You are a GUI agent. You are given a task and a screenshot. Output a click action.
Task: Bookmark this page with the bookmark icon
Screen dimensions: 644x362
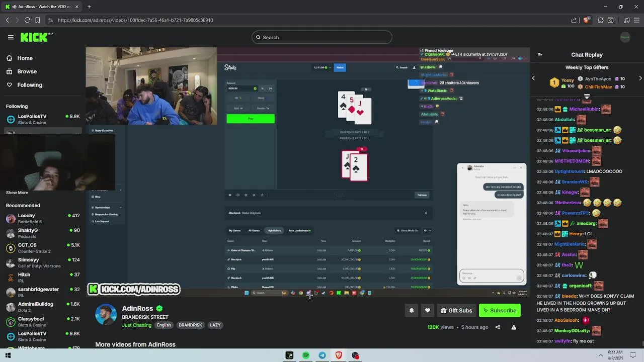[x=37, y=20]
